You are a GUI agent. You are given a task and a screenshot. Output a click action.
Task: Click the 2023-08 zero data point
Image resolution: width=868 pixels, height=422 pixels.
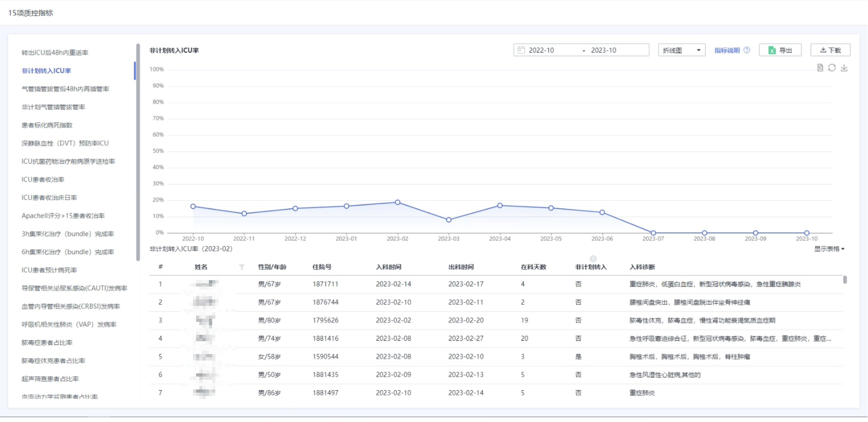click(704, 233)
